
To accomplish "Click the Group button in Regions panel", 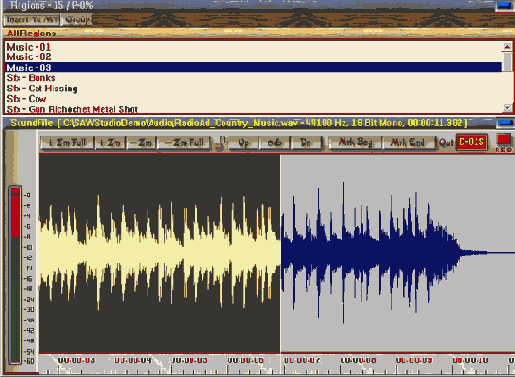I will point(77,20).
